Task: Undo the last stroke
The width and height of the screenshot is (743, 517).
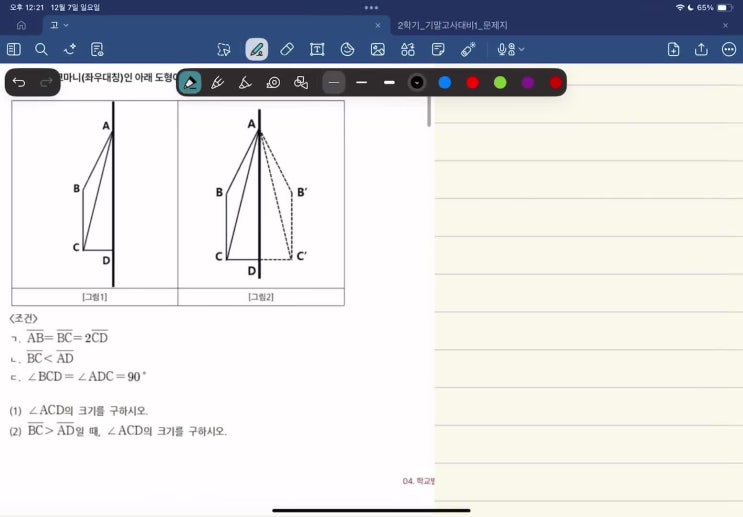Action: 19,82
